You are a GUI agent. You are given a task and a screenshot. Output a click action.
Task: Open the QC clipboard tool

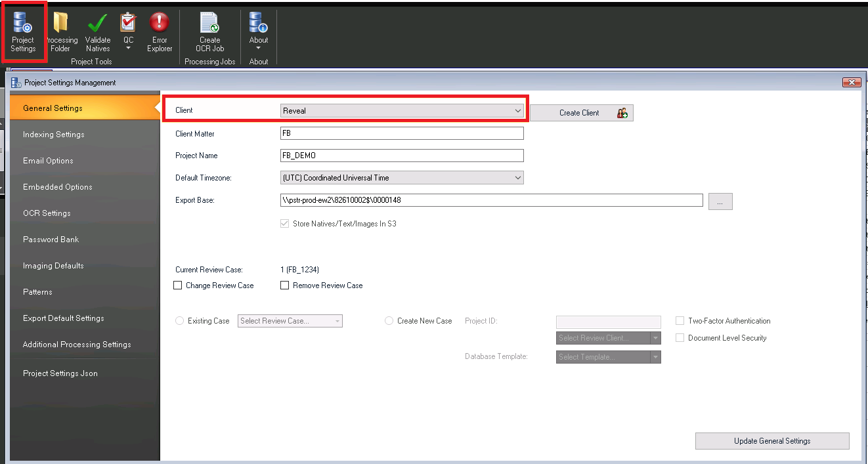tap(128, 33)
